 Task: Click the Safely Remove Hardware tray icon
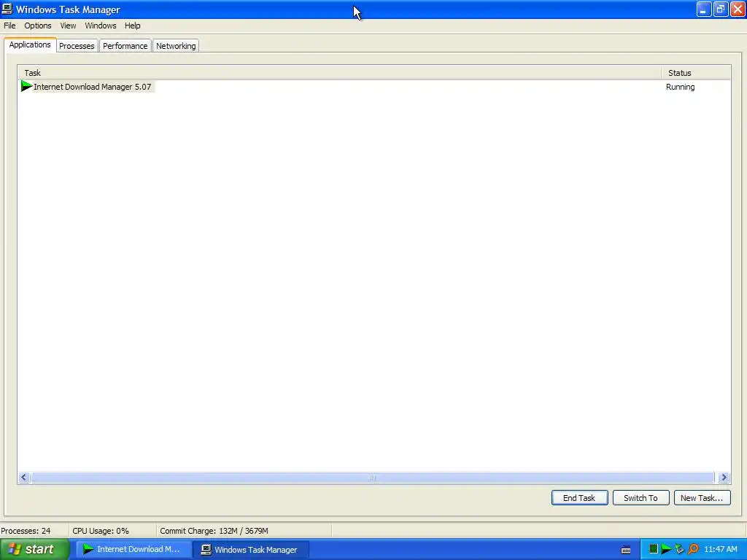click(x=679, y=549)
